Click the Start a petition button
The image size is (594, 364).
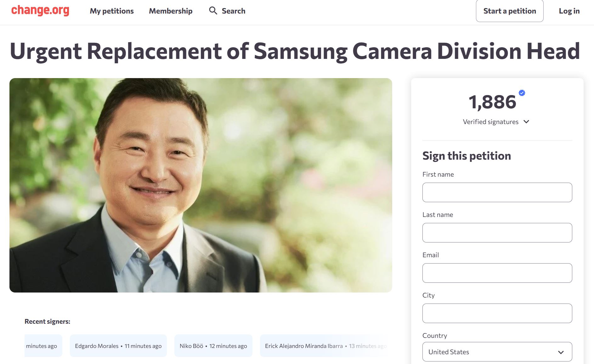(510, 11)
